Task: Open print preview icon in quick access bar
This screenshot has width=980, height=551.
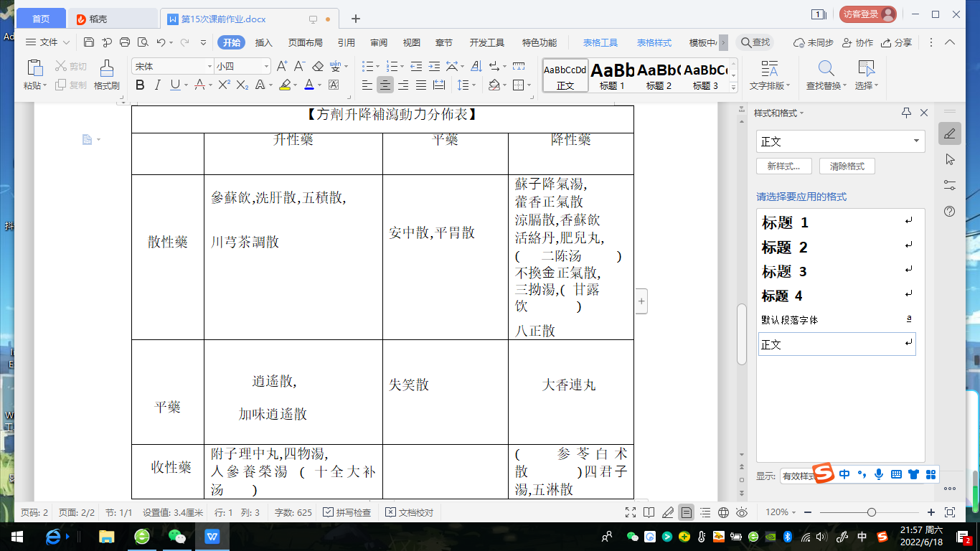Action: click(x=143, y=42)
